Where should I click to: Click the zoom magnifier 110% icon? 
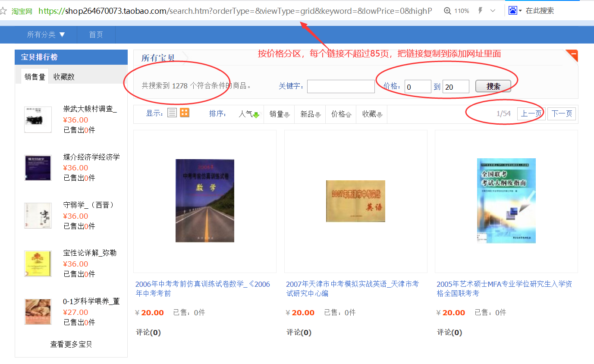448,11
